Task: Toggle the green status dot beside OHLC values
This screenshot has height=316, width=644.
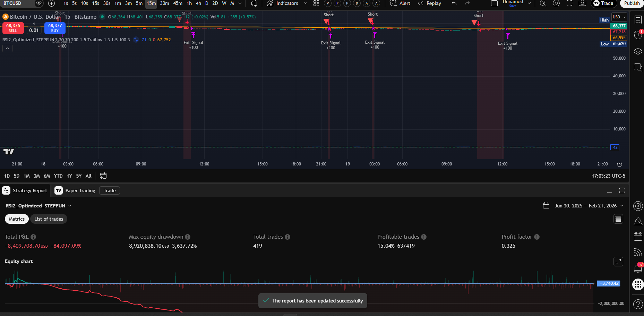Action: [x=102, y=16]
